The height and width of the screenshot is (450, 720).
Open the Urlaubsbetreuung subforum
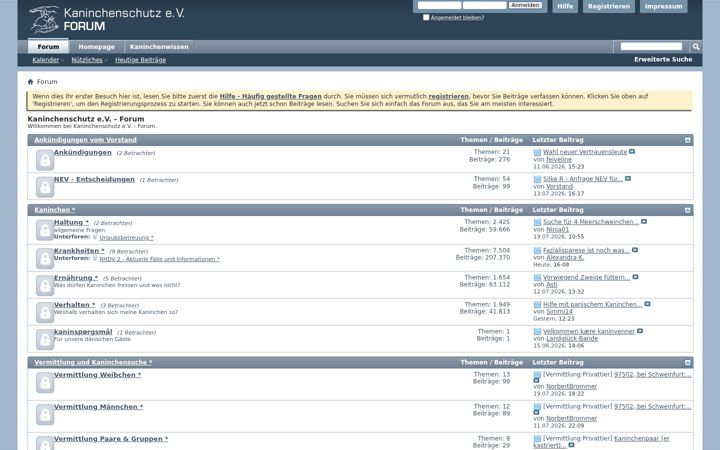[126, 238]
